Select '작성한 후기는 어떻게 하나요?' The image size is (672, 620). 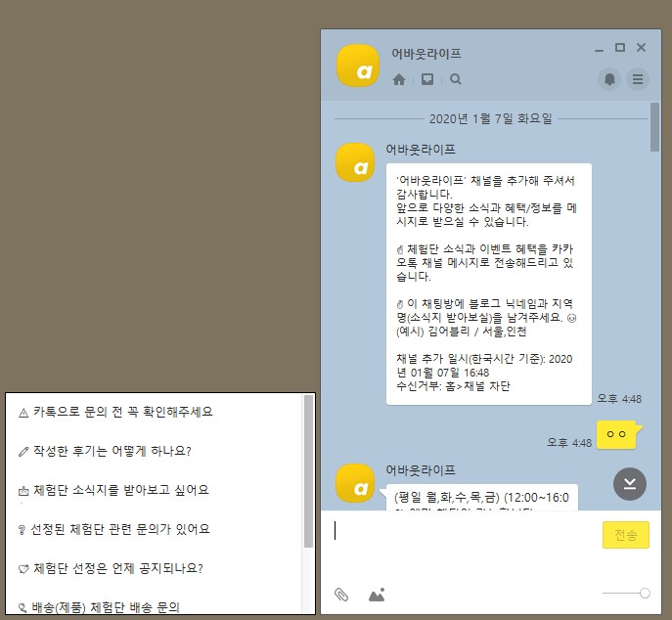[x=105, y=451]
